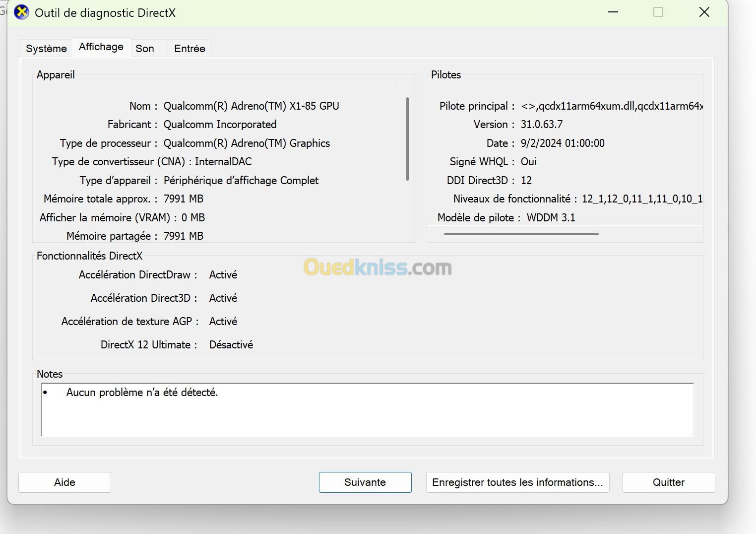756x534 pixels.
Task: Close the Outil de diagnostic DirectX window
Action: (704, 12)
